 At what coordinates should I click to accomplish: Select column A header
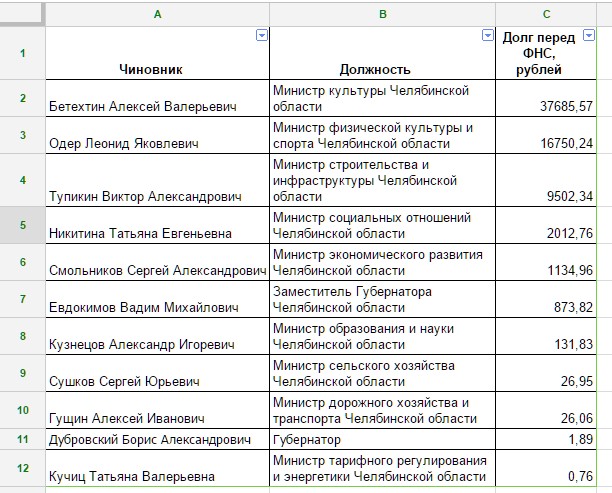[157, 14]
